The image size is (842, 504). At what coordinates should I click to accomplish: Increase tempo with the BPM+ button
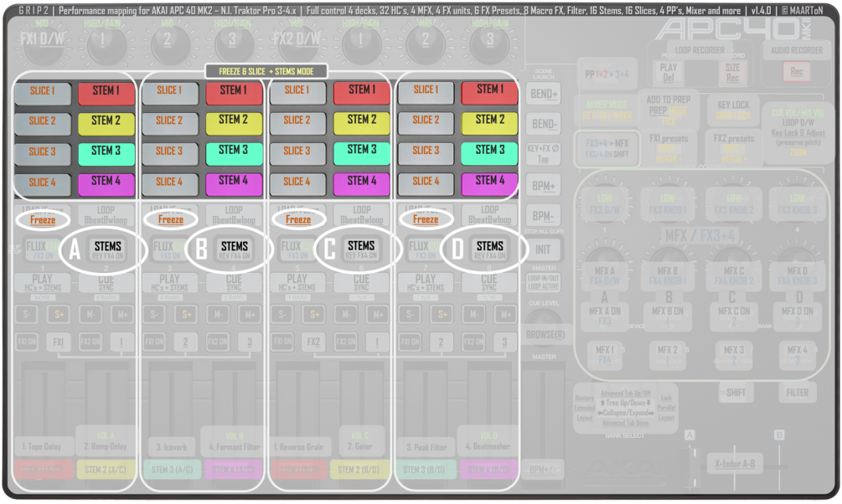click(x=544, y=186)
